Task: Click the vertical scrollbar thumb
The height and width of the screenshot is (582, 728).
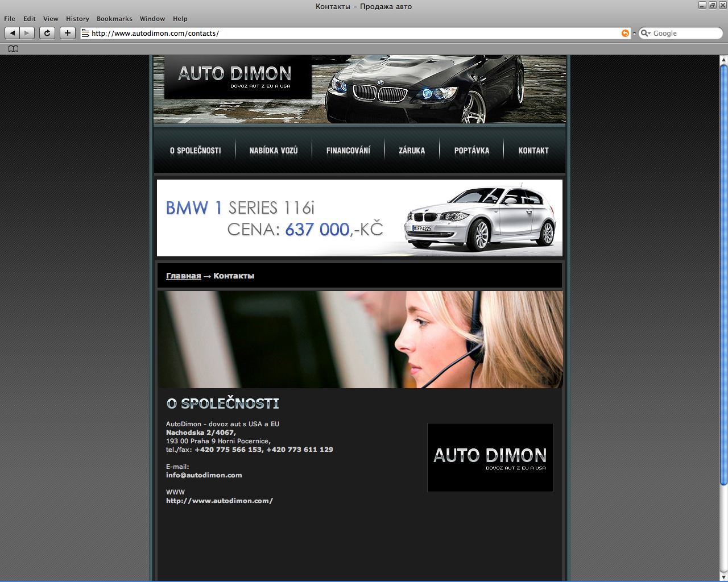Action: click(724, 275)
